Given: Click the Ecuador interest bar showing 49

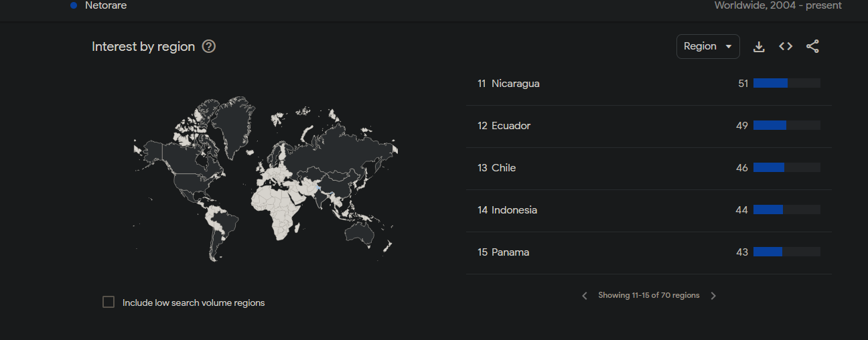Looking at the screenshot, I should [x=787, y=125].
